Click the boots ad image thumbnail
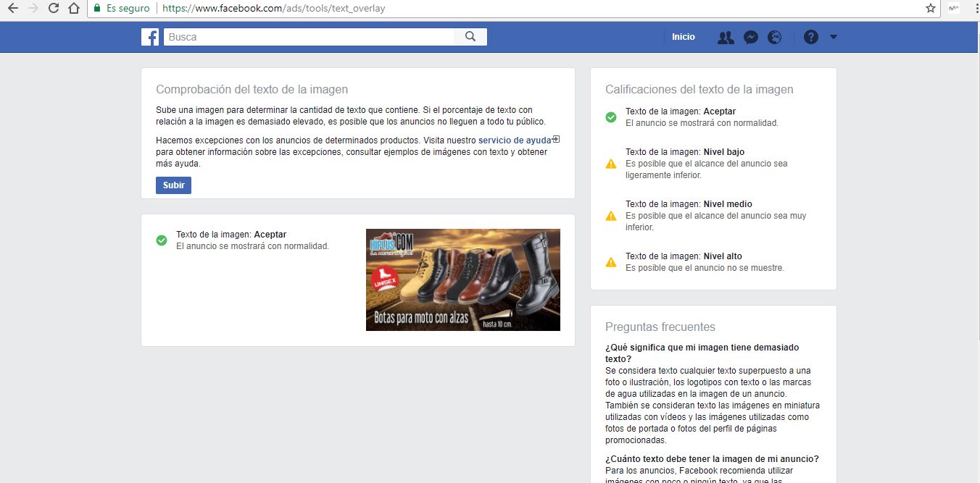 [462, 280]
